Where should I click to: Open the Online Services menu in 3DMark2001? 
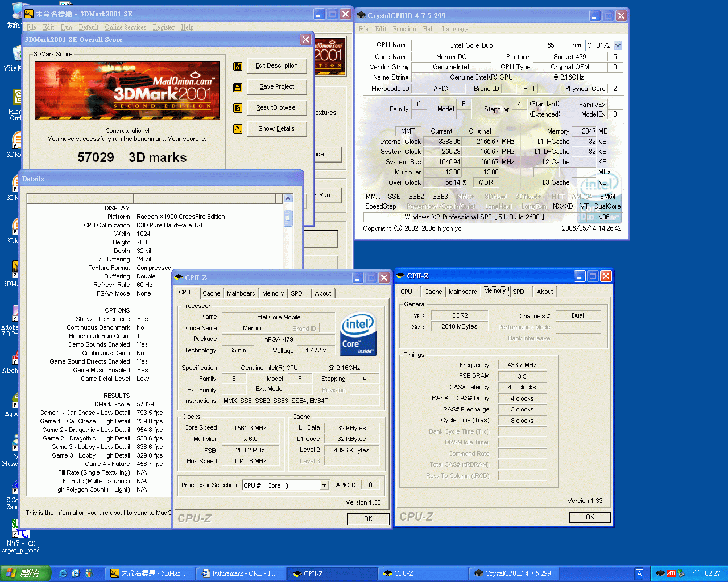coord(126,27)
